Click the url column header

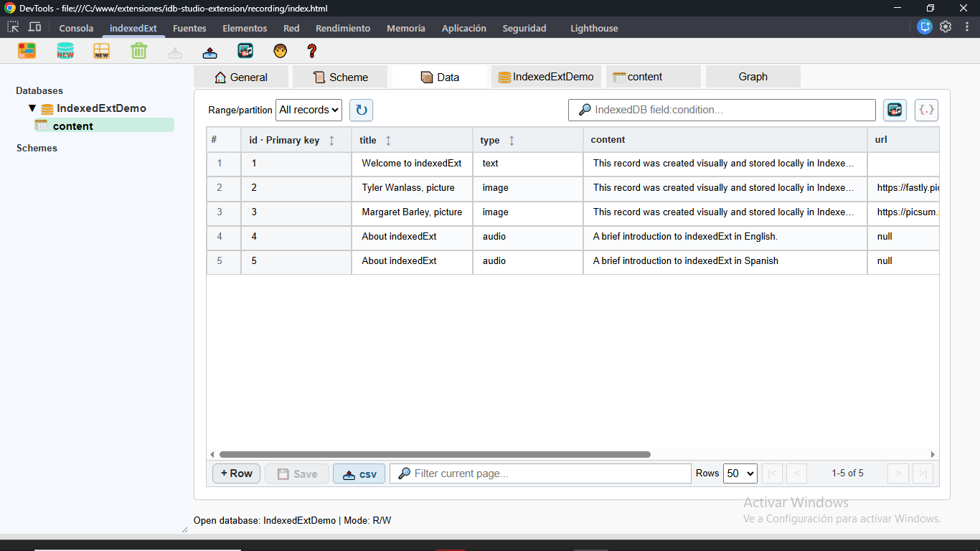903,140
